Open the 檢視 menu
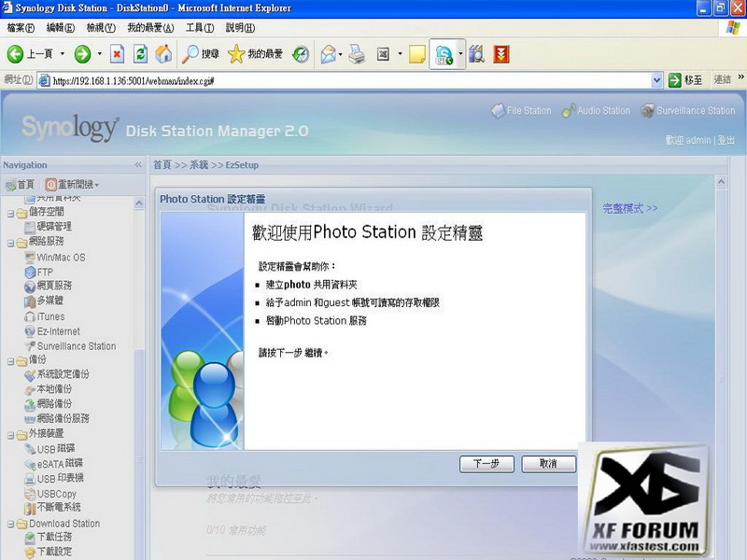 [101, 28]
